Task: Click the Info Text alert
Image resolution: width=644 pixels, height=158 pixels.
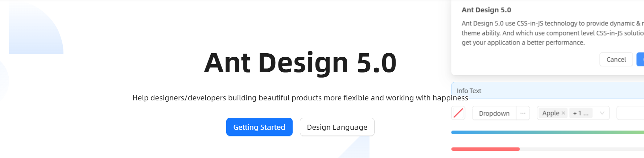Action: click(548, 91)
